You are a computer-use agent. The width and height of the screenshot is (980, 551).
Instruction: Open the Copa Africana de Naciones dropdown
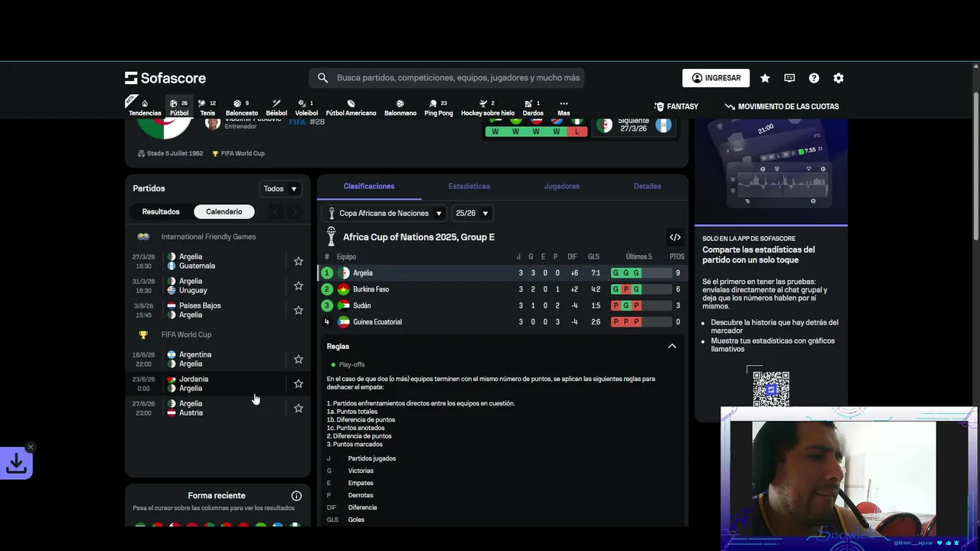[x=384, y=214]
